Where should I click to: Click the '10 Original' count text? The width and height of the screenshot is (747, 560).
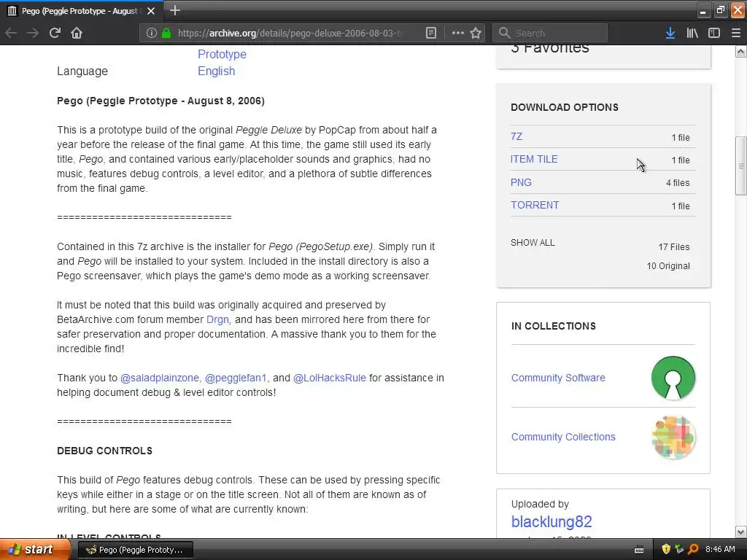[668, 265]
